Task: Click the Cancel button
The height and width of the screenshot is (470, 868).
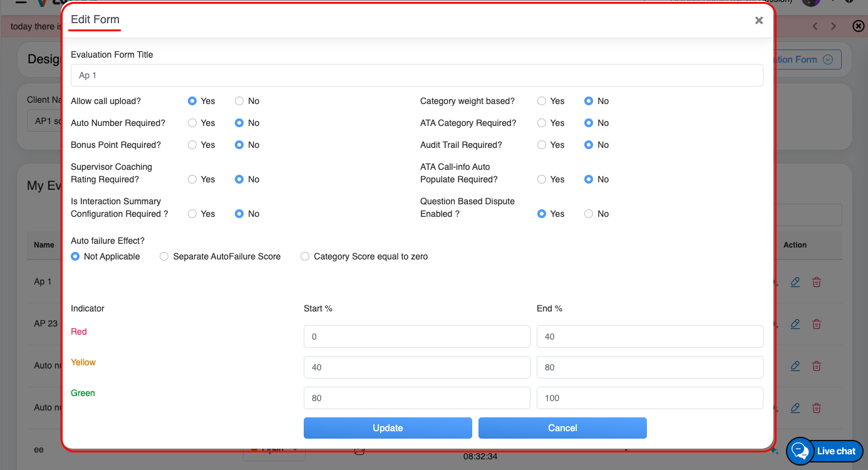Action: 562,428
